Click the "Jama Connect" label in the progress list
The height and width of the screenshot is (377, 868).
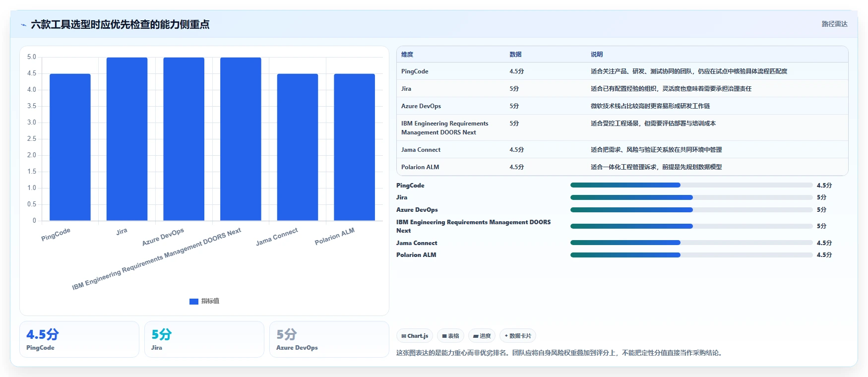pyautogui.click(x=417, y=243)
